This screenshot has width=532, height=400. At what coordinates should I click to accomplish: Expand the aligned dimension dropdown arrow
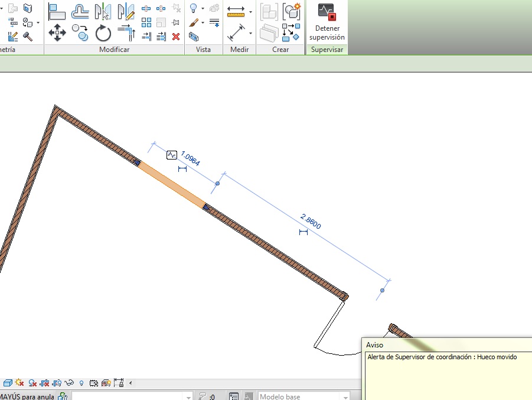250,12
